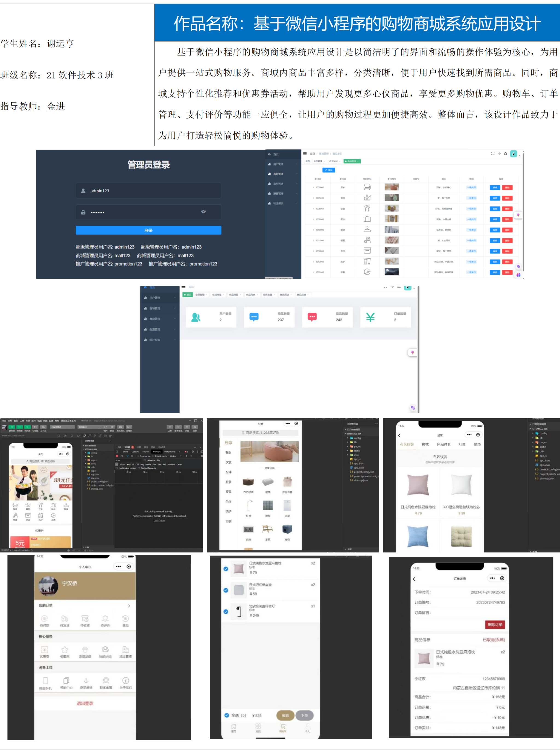Viewport: 560px width, 753px height.
Task: Open 联系客服 customer service icon
Action: tap(106, 681)
